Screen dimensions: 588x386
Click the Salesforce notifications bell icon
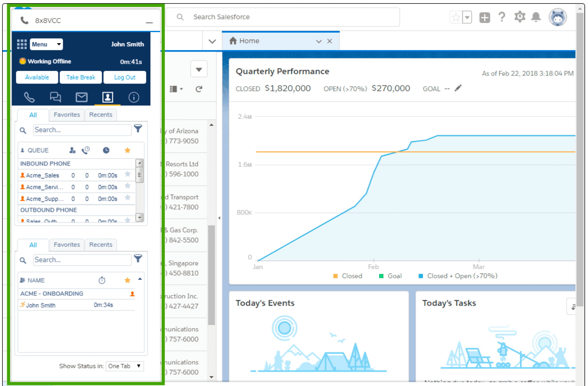(536, 17)
